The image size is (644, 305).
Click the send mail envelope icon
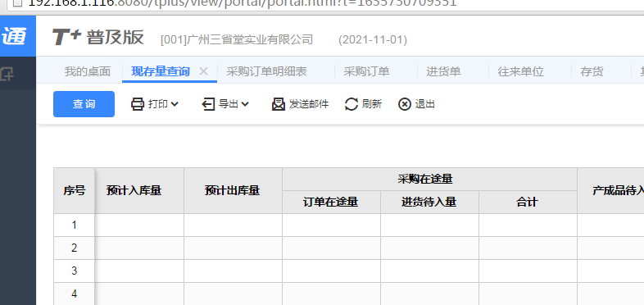click(279, 104)
